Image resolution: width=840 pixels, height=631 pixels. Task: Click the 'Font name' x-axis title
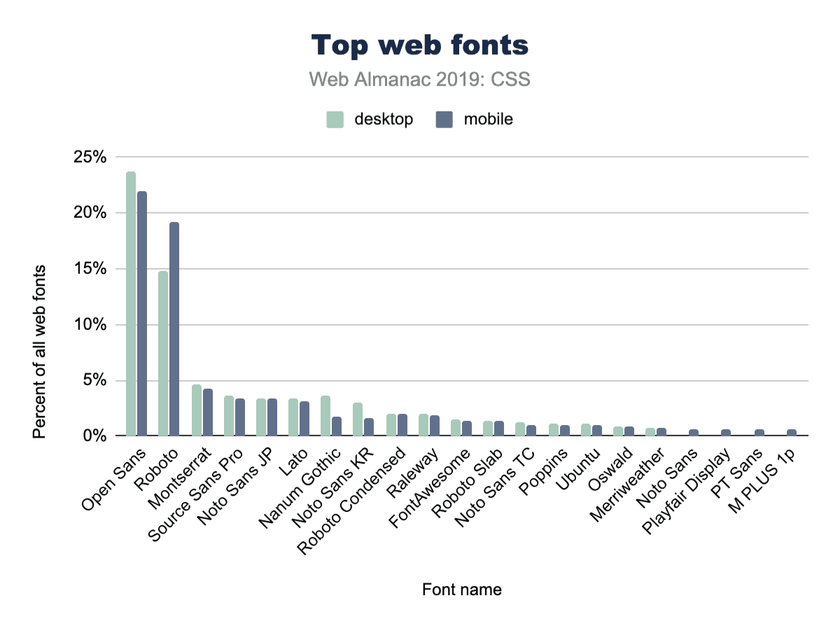(x=461, y=590)
